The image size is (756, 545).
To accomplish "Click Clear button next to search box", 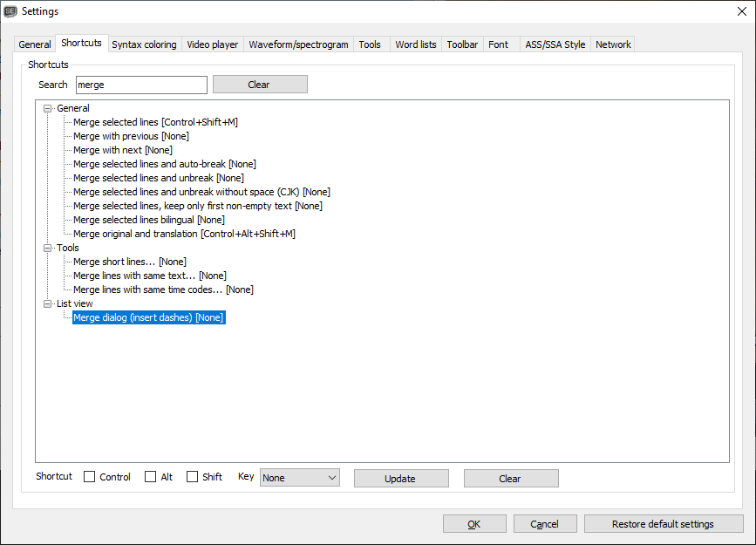I will click(x=260, y=85).
